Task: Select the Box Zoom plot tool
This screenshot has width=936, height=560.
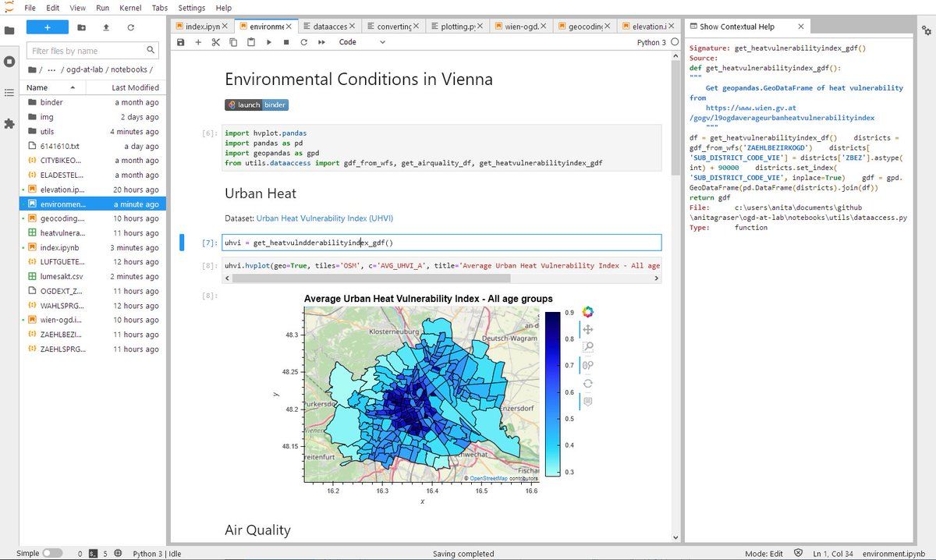Action: 588,348
